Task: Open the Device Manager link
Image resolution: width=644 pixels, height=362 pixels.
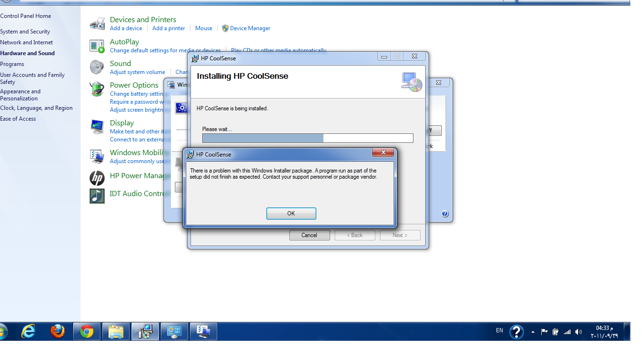Action: coord(250,28)
